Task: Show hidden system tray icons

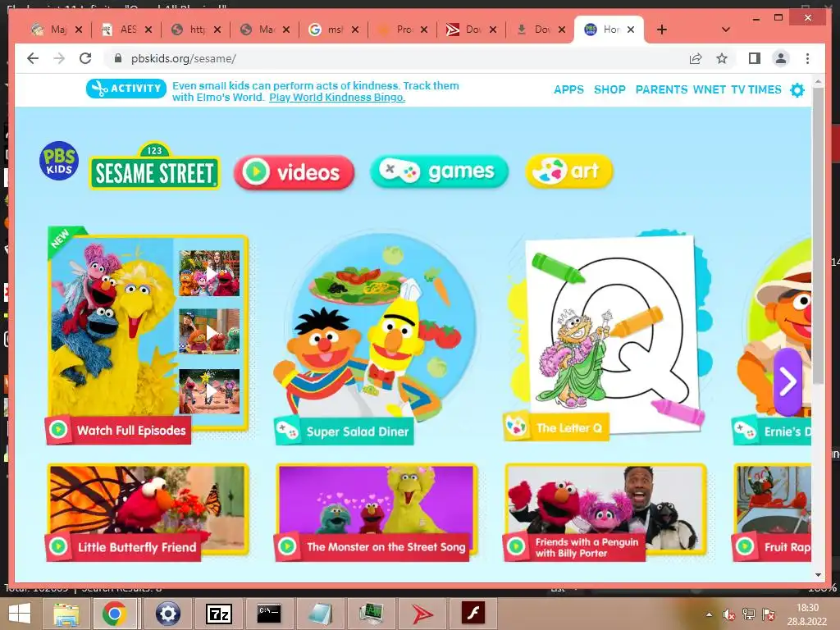Action: click(710, 614)
